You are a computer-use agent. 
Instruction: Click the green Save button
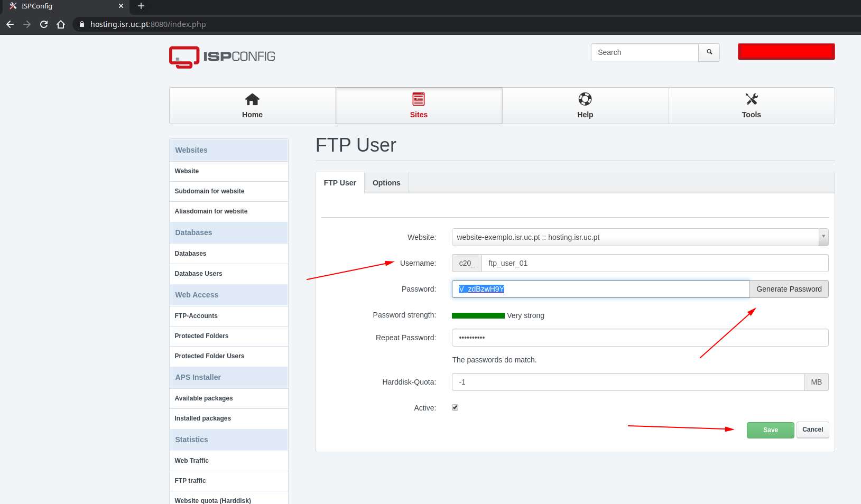pyautogui.click(x=771, y=430)
